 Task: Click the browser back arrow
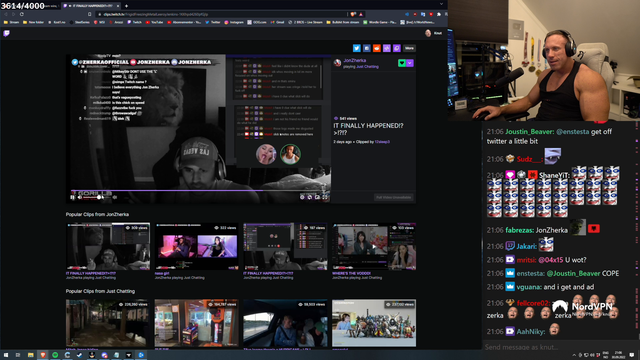[6, 14]
